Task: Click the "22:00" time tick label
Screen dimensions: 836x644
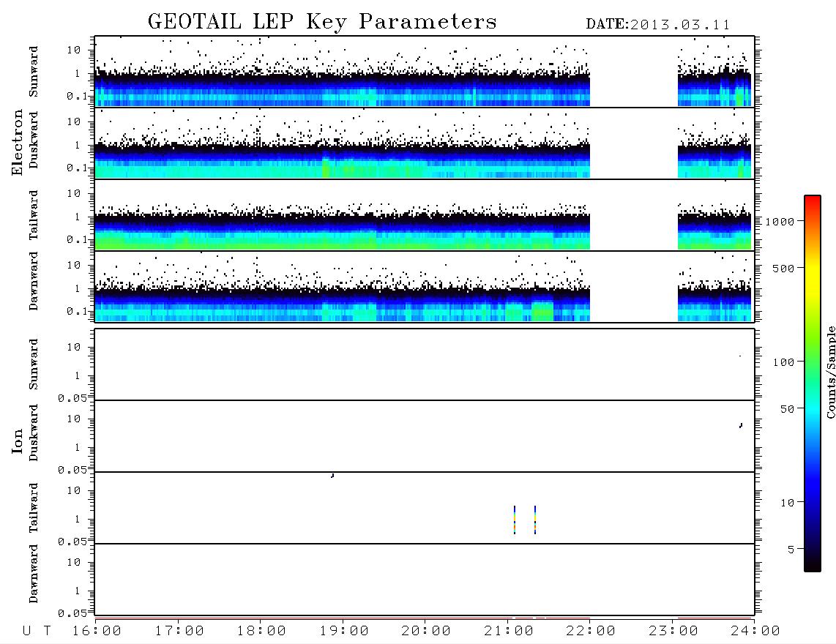Action: tap(591, 632)
